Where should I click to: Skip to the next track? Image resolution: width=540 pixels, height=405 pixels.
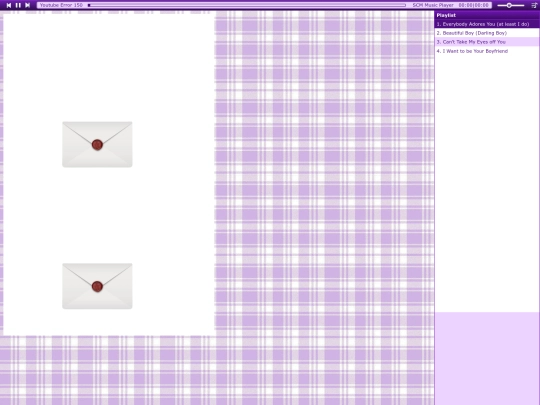(28, 5)
